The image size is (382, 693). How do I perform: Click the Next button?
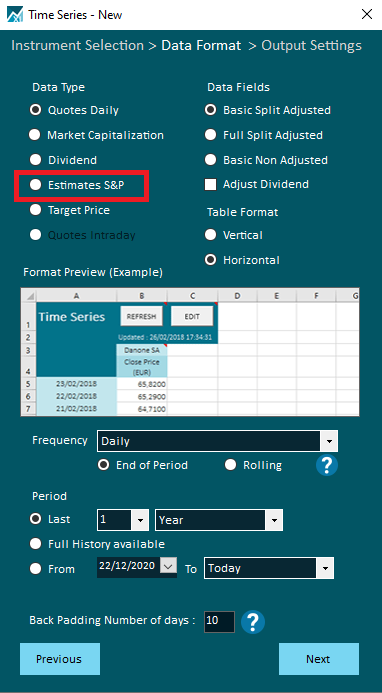[318, 659]
